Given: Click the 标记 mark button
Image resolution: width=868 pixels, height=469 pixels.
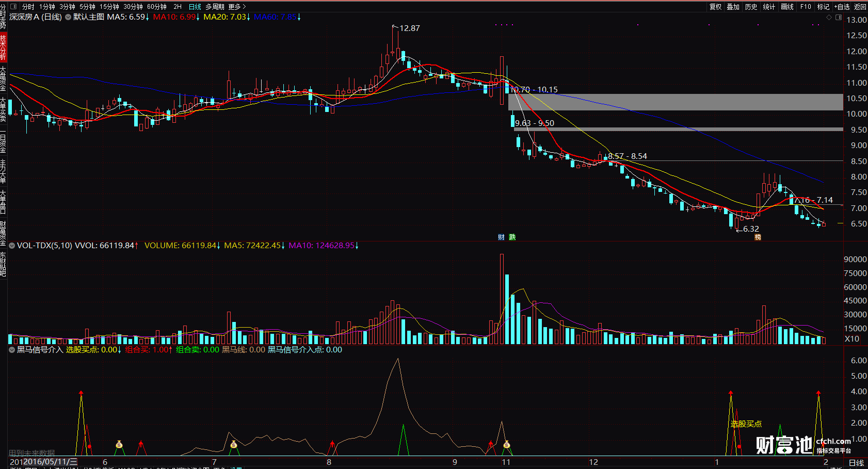Looking at the screenshot, I should coord(824,7).
